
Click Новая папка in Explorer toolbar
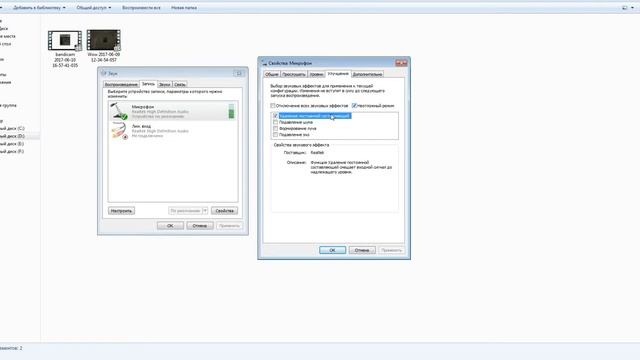(x=184, y=8)
